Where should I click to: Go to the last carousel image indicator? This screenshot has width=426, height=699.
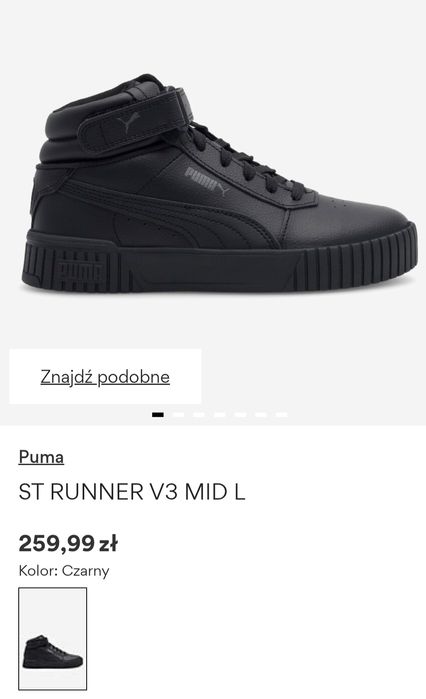pos(282,415)
